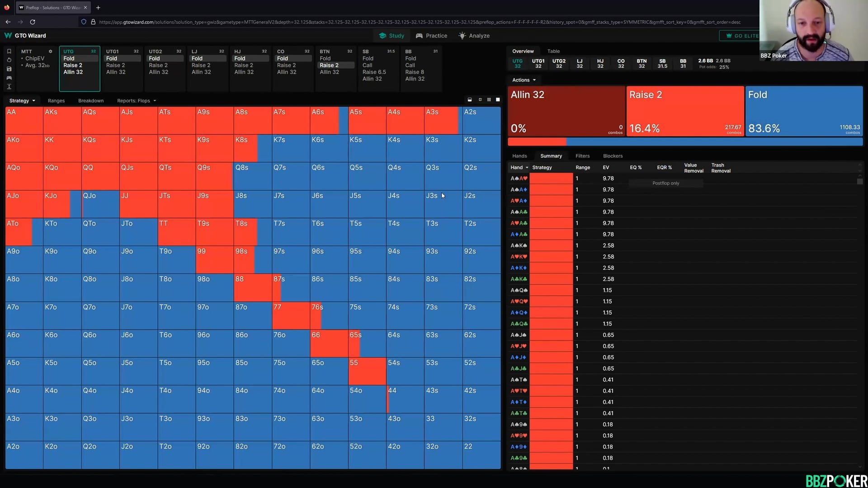This screenshot has width=868, height=488.
Task: Switch to the Filters tab
Action: tap(582, 156)
